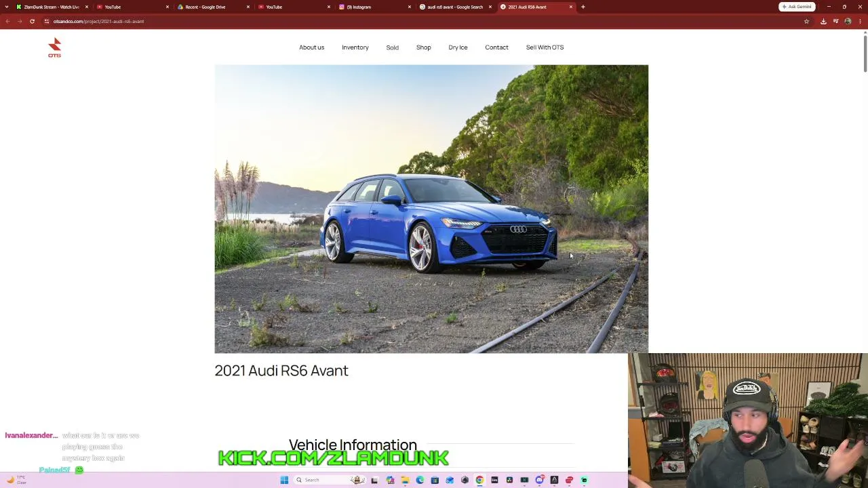Screen dimensions: 868x488
Task: Click the Vehicle Information heading
Action: tap(353, 445)
